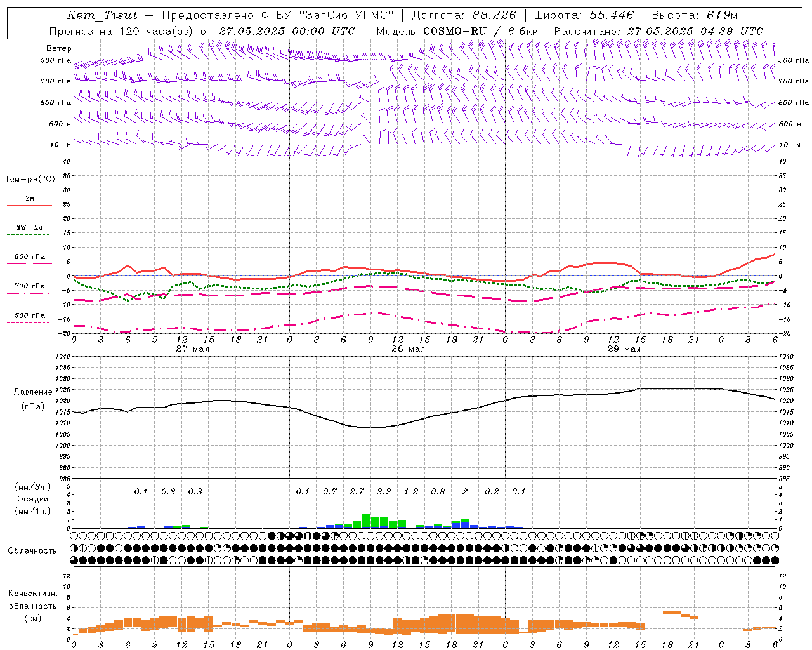Viewport: 812px width, 650px height.
Task: Click the 'Рассчитано: 27.05.2025 04:39 UTC' timestamp
Action: [x=658, y=31]
